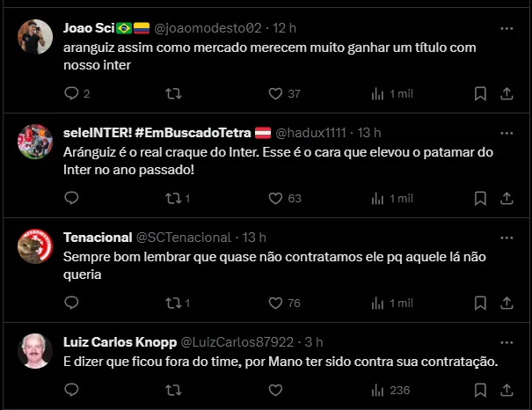Bookmark Joao Sci's tweet
The image size is (532, 410).
[x=480, y=93]
